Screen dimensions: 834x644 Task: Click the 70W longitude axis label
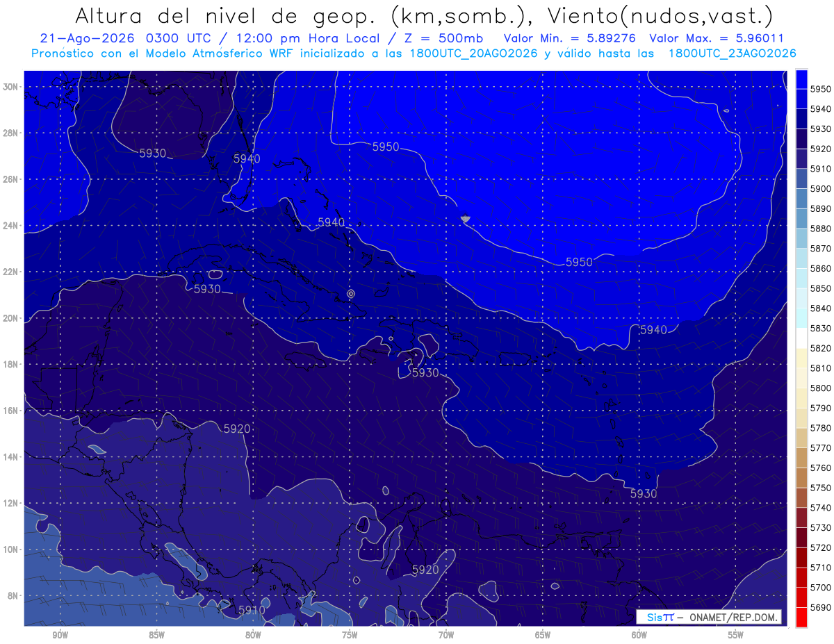point(446,635)
